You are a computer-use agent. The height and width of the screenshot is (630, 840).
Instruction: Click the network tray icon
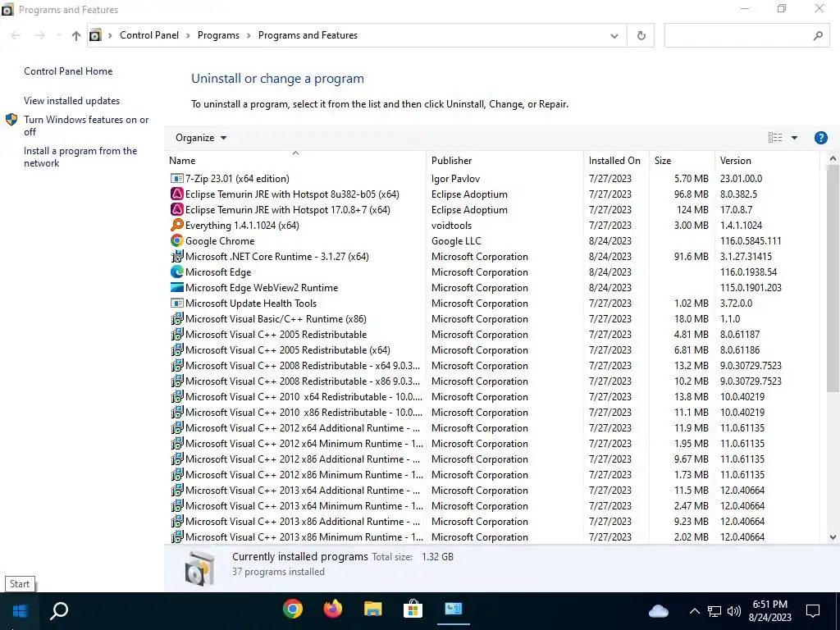tap(714, 611)
